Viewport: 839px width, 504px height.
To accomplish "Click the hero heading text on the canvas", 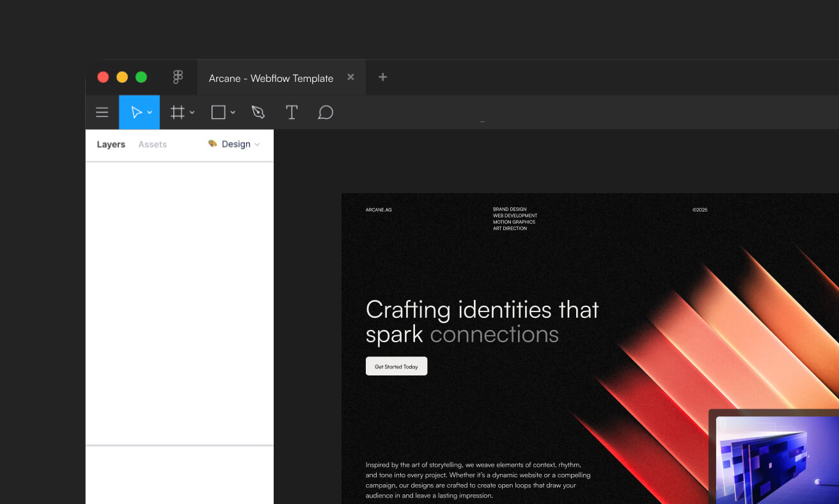I will [482, 321].
